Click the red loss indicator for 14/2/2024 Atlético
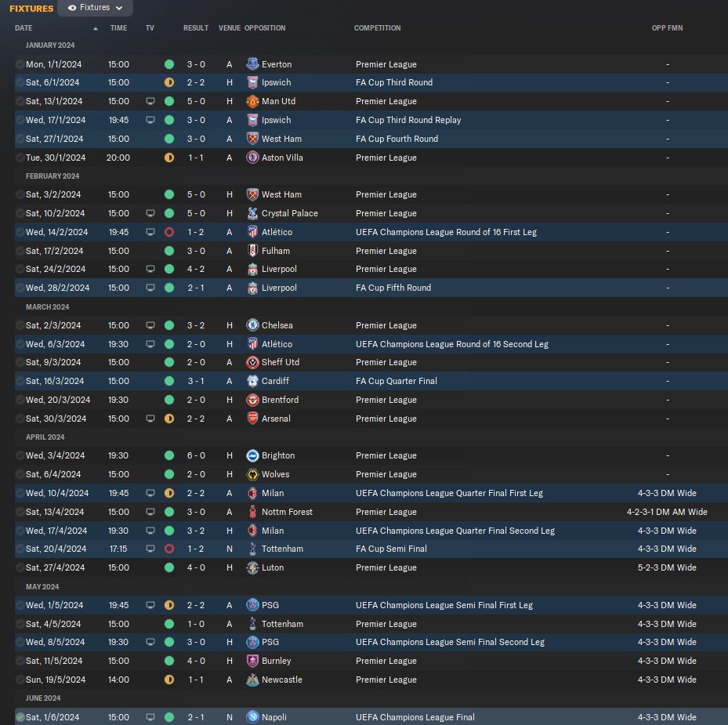The height and width of the screenshot is (725, 728). point(169,232)
